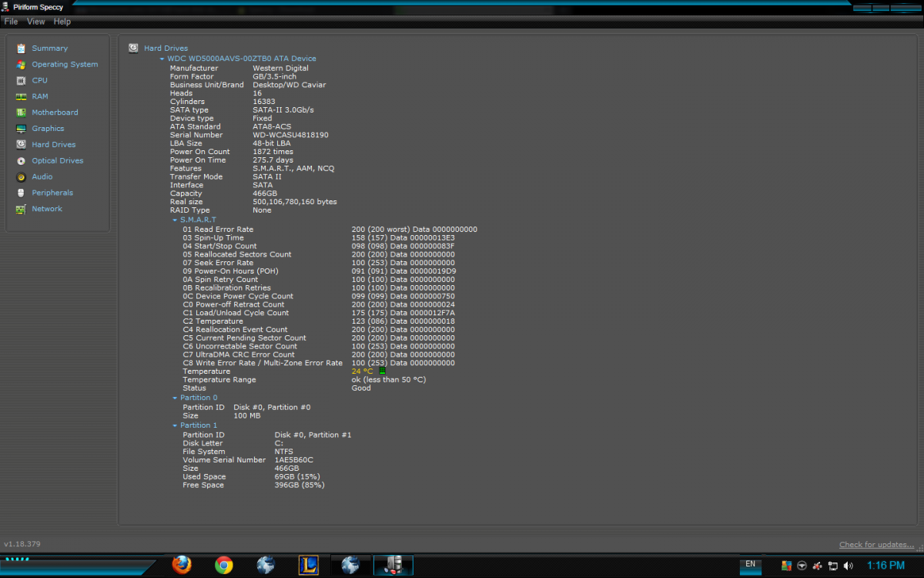The image size is (924, 578).
Task: Click the Status Good value
Action: tap(361, 388)
